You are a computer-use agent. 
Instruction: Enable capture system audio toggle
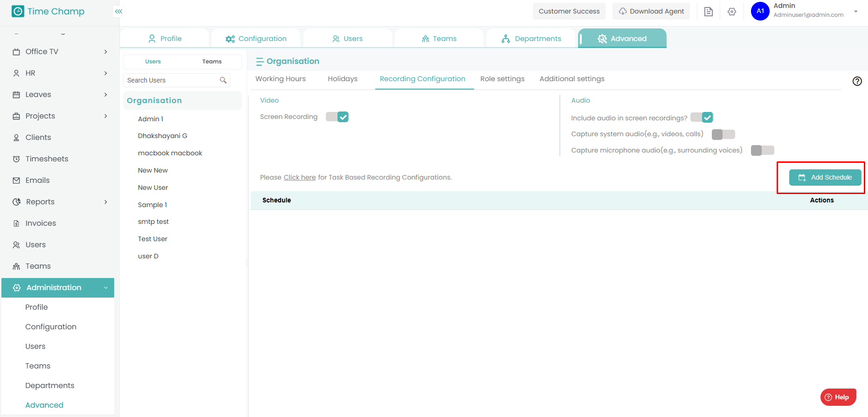click(x=723, y=134)
